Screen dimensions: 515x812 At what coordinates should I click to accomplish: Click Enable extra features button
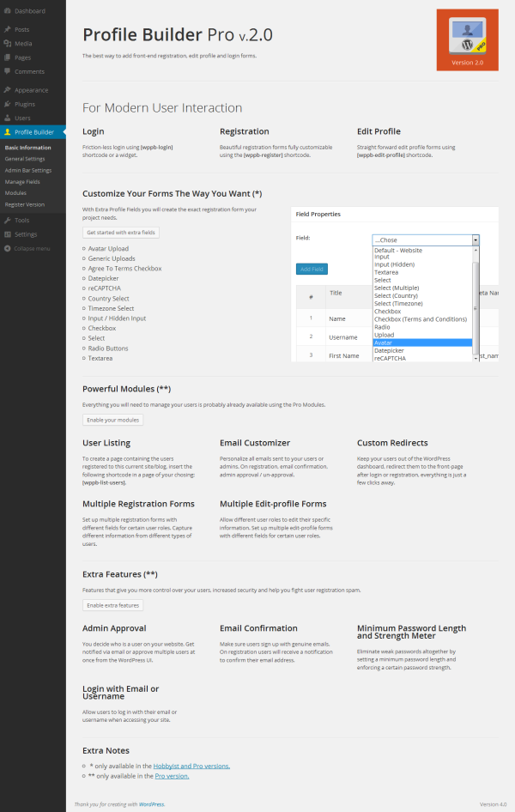coord(112,605)
